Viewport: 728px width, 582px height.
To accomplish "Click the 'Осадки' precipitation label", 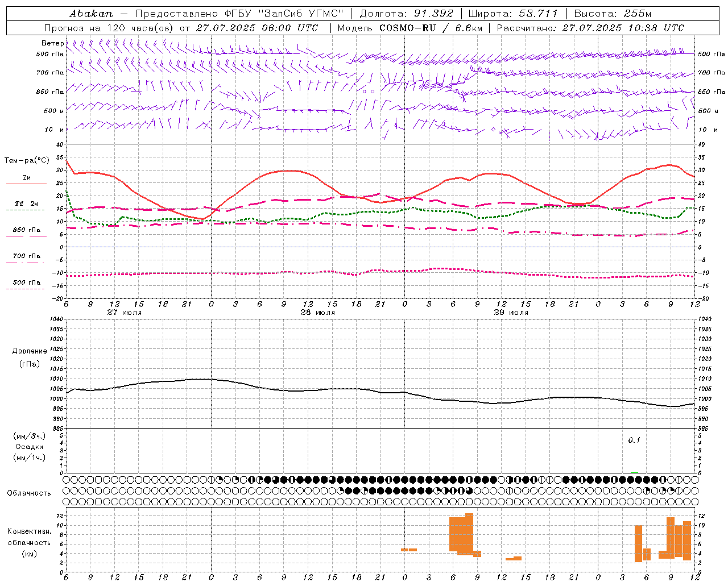I will tap(30, 447).
